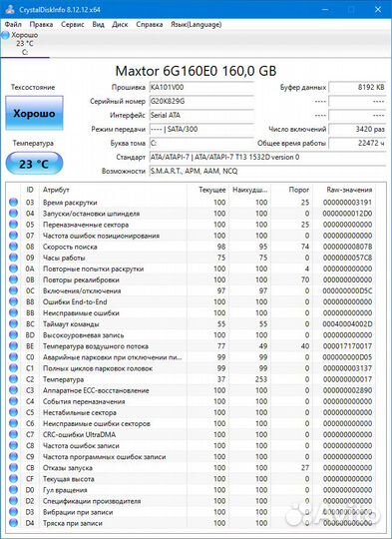The width and height of the screenshot is (392, 539).
Task: Open the Файл menu
Action: [x=13, y=24]
